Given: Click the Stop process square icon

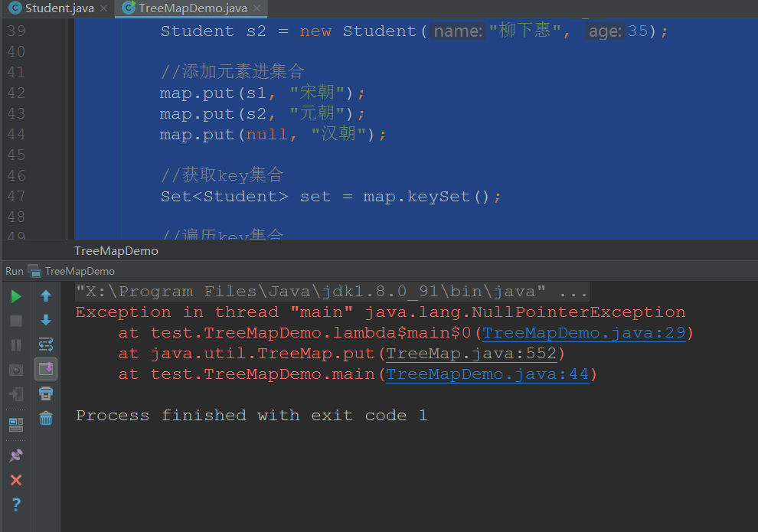Looking at the screenshot, I should pos(16,321).
